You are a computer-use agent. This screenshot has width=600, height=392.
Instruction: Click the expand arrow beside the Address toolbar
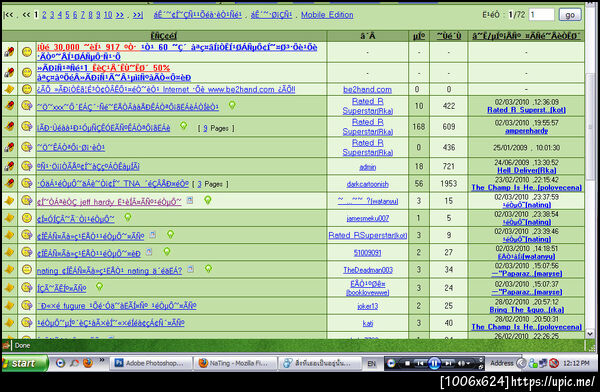tap(521, 363)
